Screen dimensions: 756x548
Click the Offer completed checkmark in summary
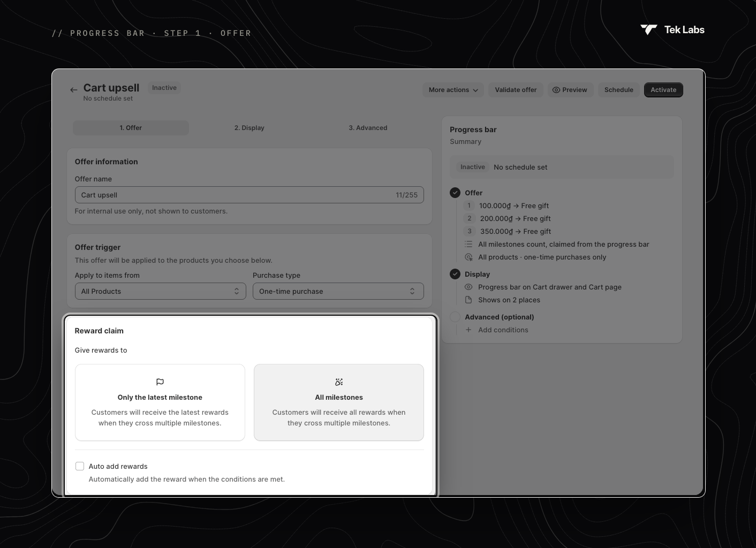click(455, 193)
